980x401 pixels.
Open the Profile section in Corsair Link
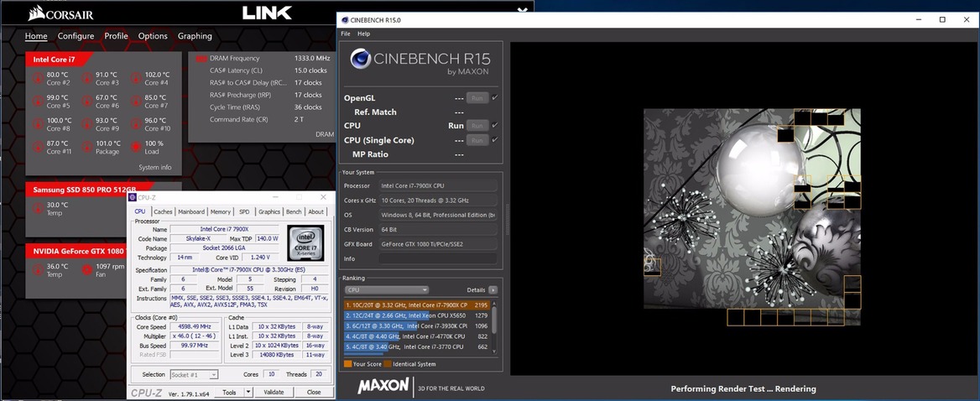[117, 36]
